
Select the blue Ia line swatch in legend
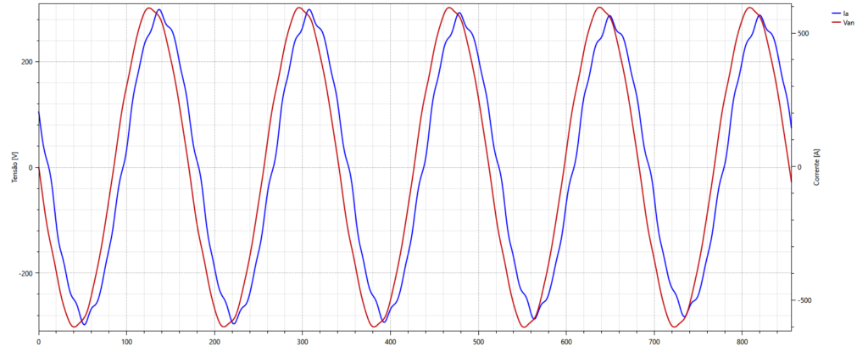[x=836, y=14]
